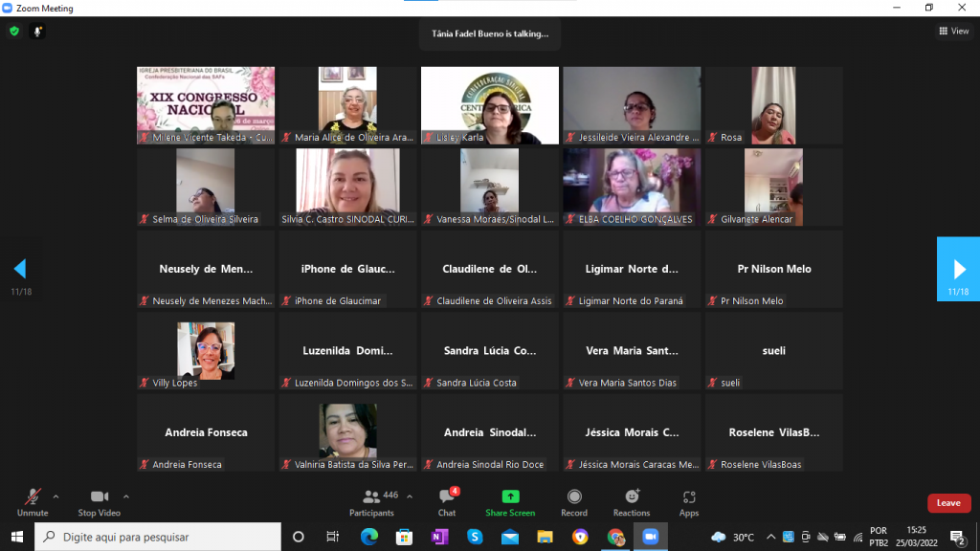
Task: Go to next page of participants
Action: click(958, 269)
